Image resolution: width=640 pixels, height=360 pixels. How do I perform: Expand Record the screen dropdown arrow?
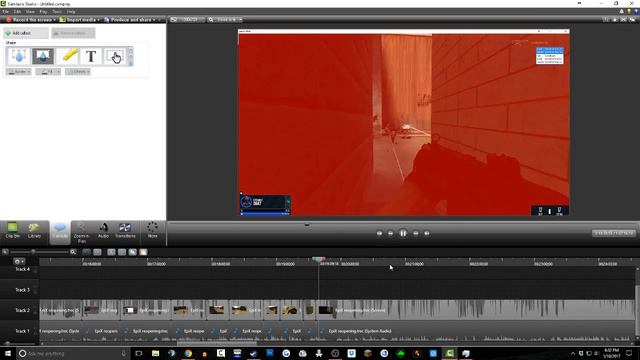click(55, 20)
